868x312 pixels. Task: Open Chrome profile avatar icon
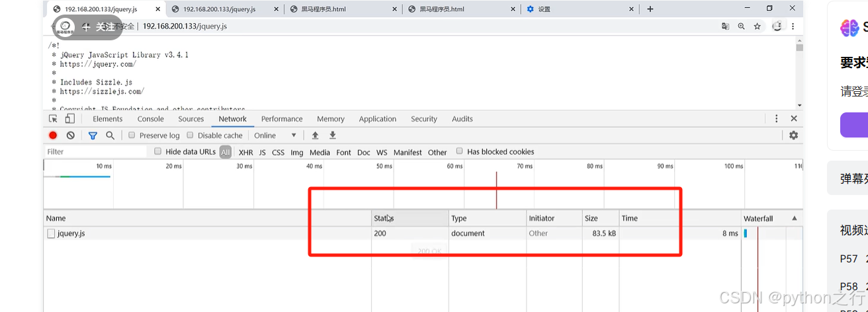tap(777, 26)
